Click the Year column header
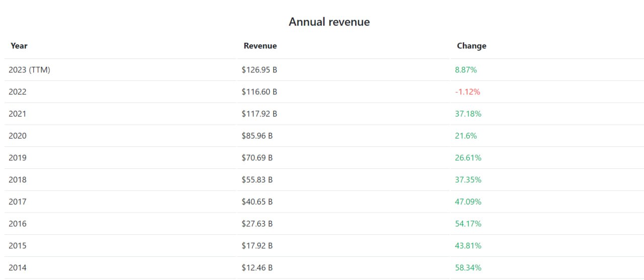This screenshot has height=280, width=644. tap(19, 46)
